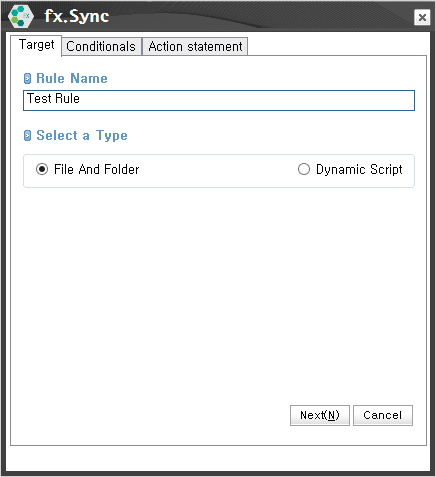Screen dimensions: 436x477
Task: Click the fx.Sync title text
Action: tap(77, 16)
